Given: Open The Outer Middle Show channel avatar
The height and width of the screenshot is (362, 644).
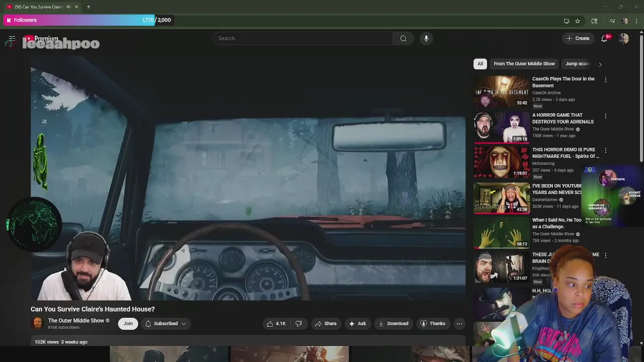Looking at the screenshot, I should [37, 323].
